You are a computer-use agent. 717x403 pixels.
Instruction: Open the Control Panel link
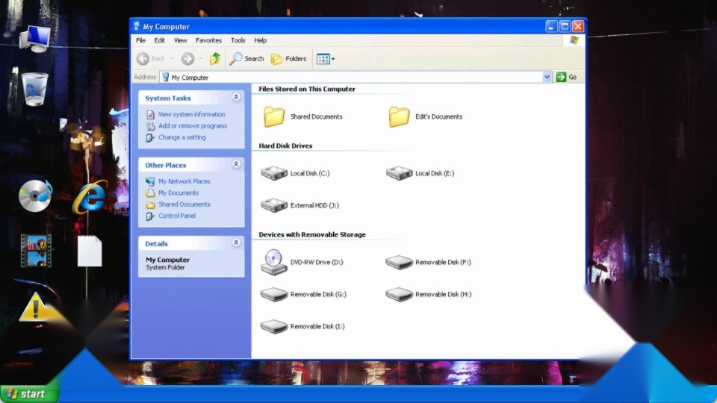(177, 215)
